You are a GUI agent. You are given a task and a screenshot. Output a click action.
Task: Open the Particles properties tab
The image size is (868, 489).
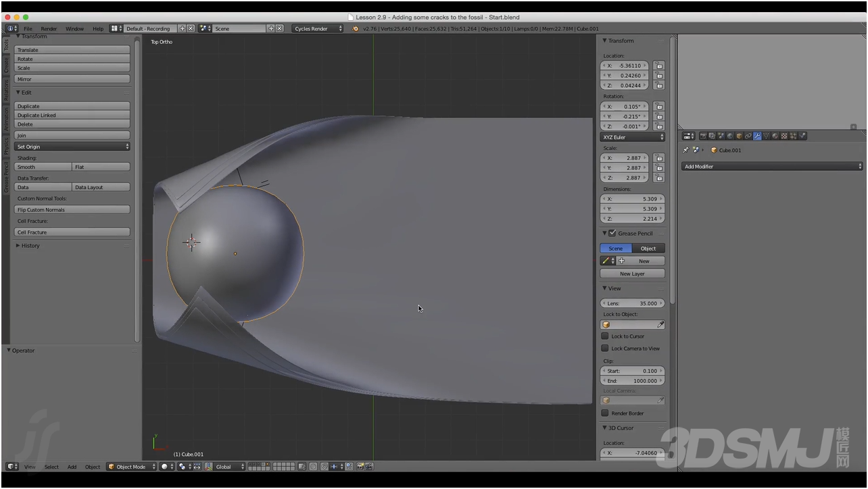[793, 136]
